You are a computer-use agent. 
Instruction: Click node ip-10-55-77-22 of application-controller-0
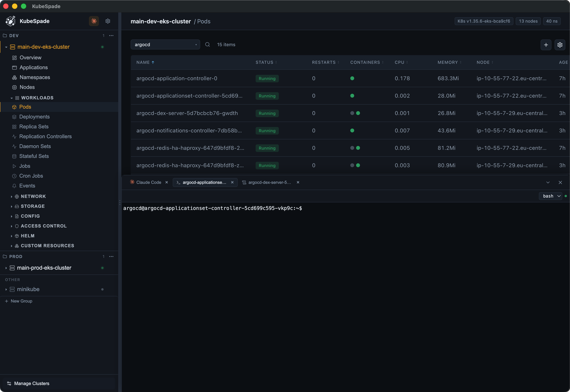point(511,78)
